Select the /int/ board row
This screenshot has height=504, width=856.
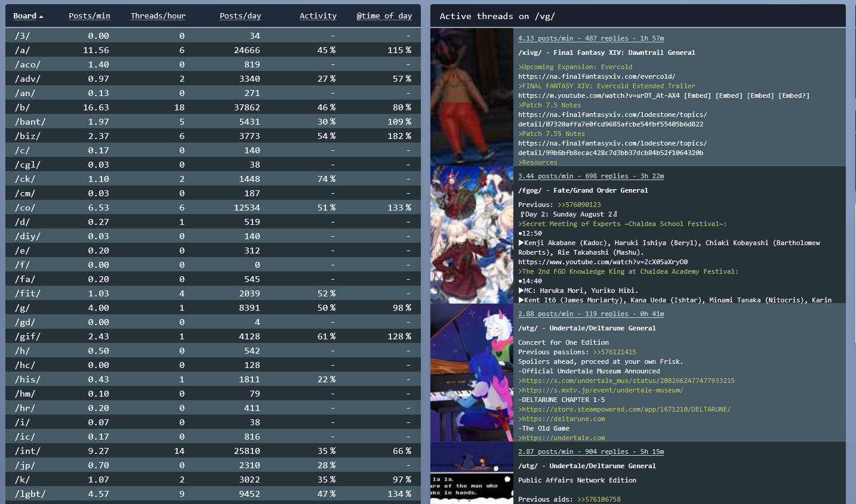tap(213, 451)
